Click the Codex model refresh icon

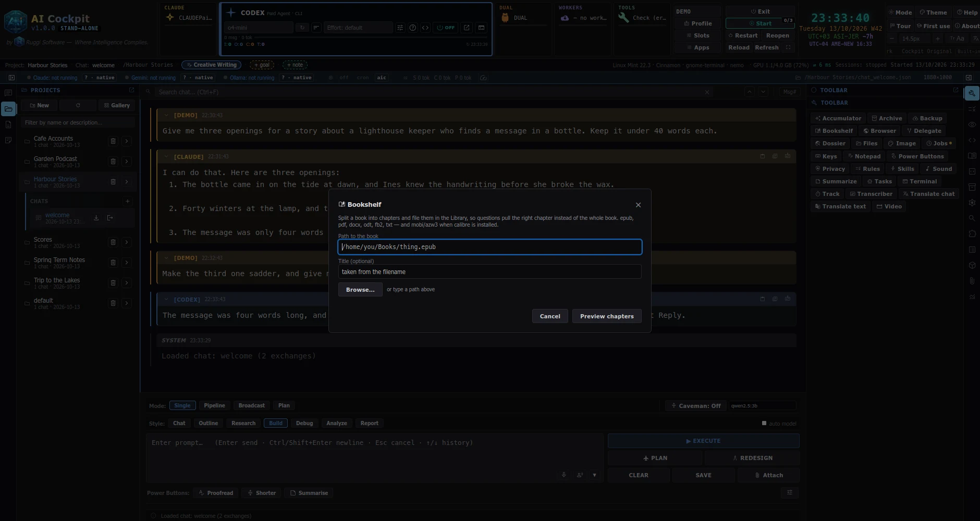pos(302,28)
